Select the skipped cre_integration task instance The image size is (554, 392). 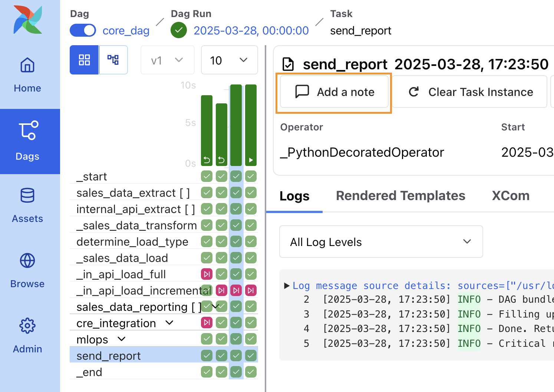(207, 323)
